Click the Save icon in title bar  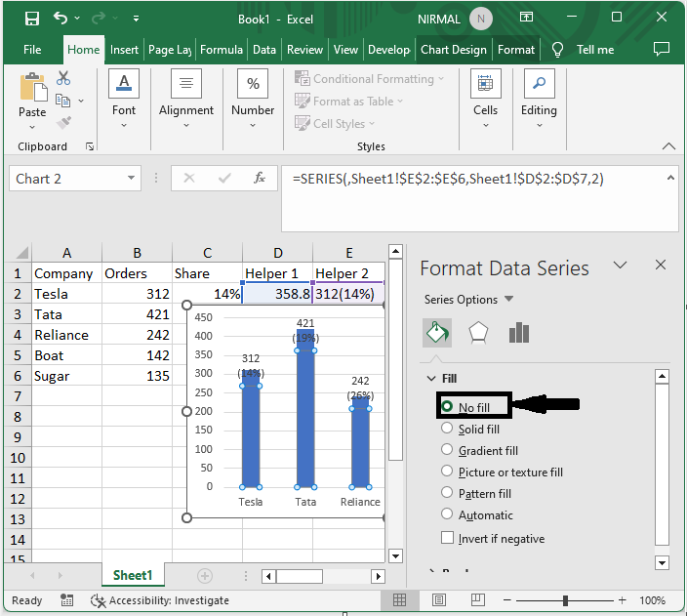tap(31, 19)
